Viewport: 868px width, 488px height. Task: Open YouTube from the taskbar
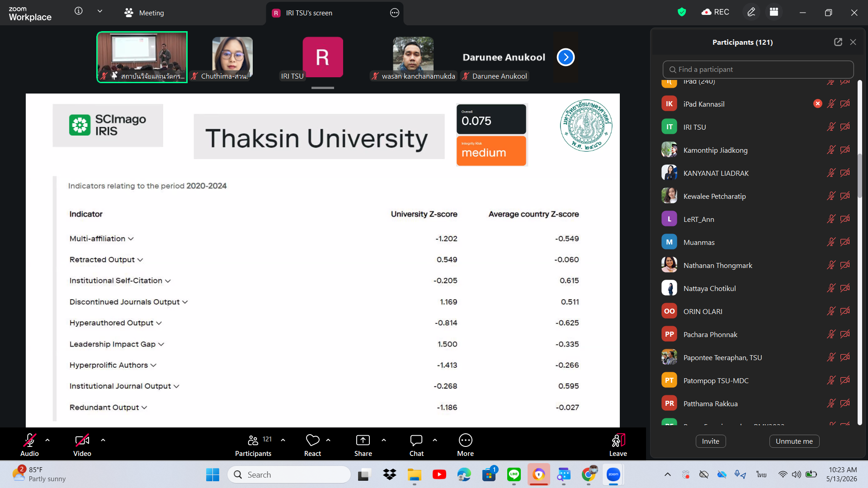439,474
